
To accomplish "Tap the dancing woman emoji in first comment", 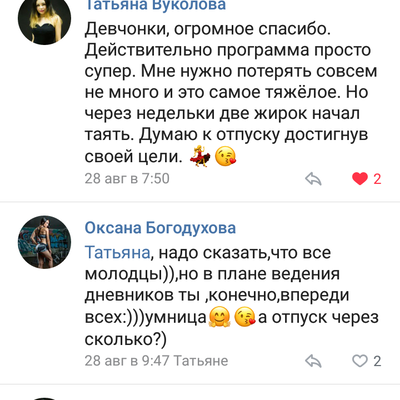I will click(x=200, y=156).
